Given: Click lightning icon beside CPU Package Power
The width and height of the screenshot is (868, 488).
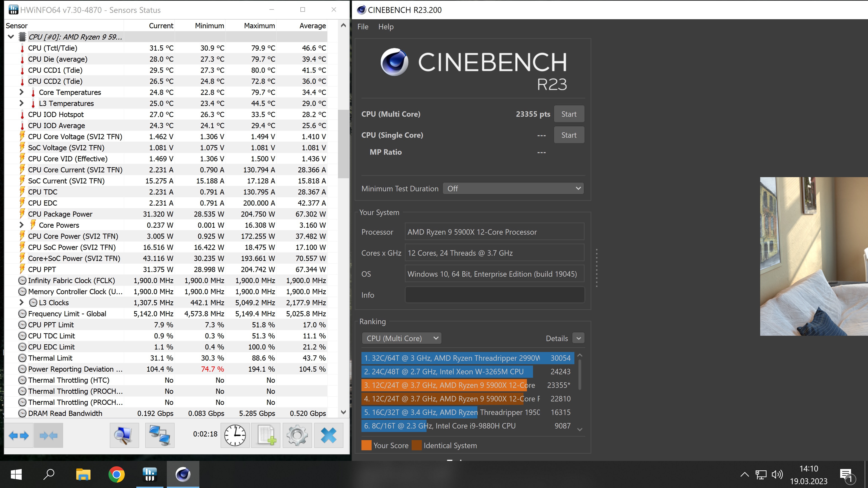Looking at the screenshot, I should click(22, 214).
